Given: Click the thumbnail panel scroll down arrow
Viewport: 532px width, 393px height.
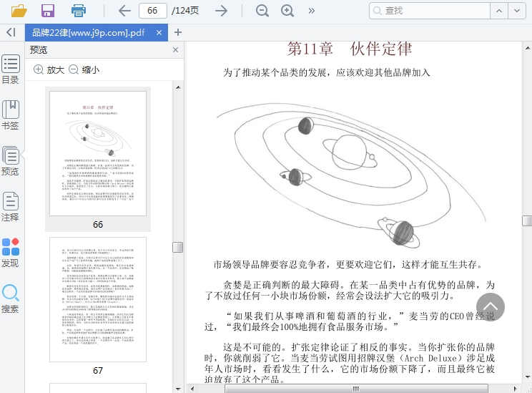Looking at the screenshot, I should [178, 389].
